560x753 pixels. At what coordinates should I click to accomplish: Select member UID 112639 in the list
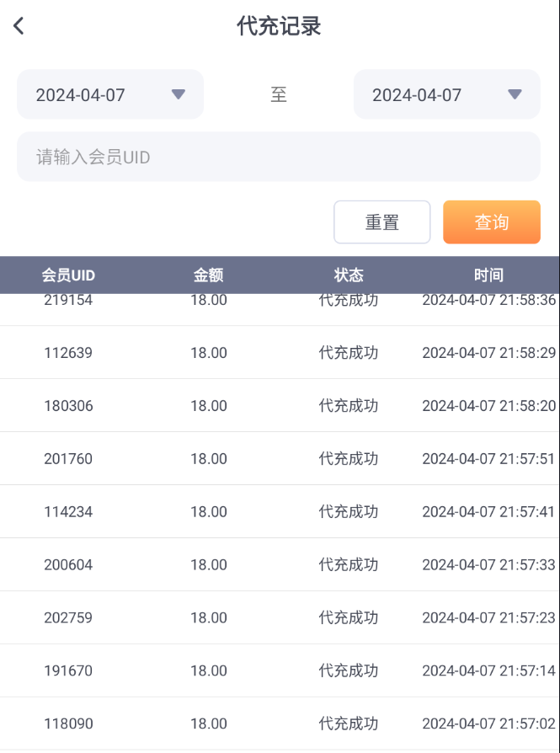[68, 353]
